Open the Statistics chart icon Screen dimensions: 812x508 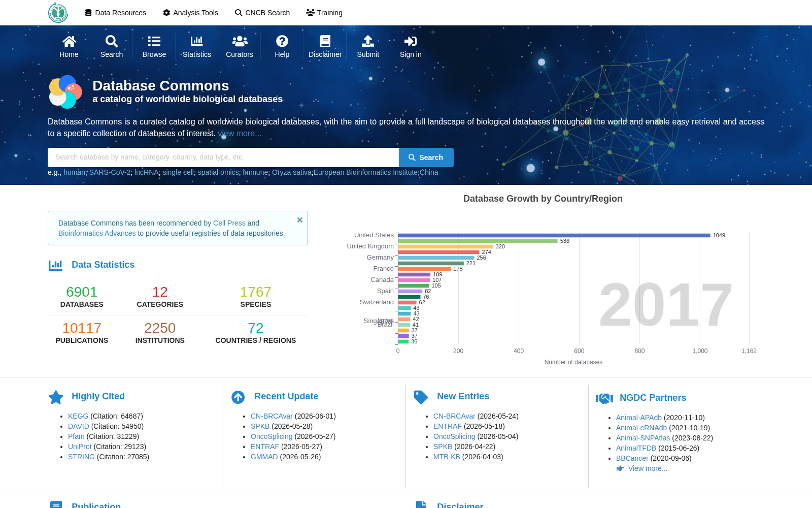pos(197,41)
